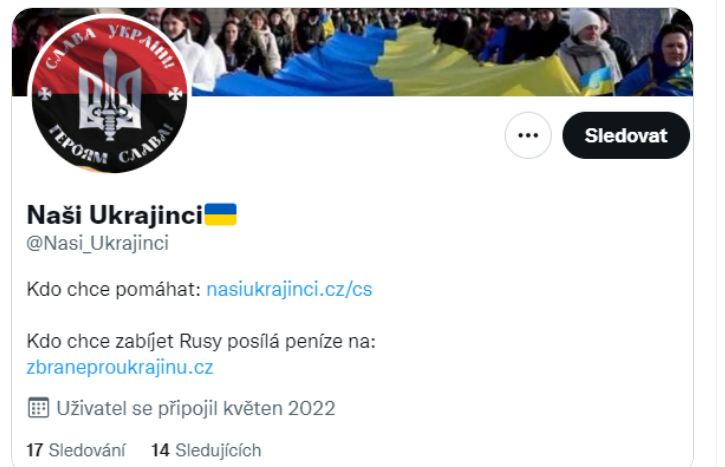Viewport: 725px width, 467px height.
Task: Open the header banner photo with flag
Action: pyautogui.click(x=439, y=52)
